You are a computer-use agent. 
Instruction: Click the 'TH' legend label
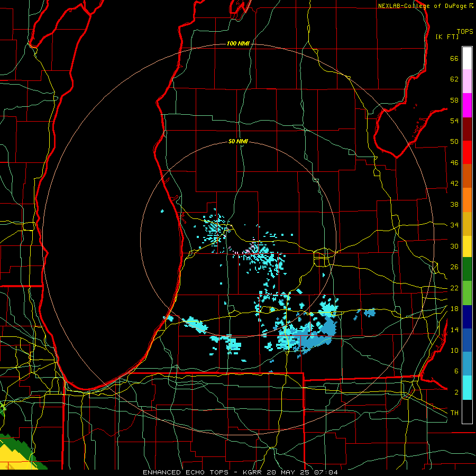(454, 413)
